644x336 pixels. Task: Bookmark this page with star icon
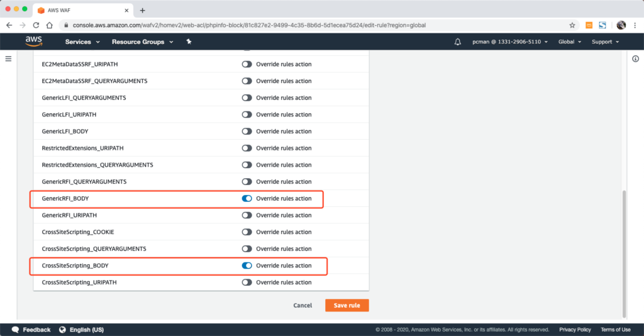[x=572, y=25]
